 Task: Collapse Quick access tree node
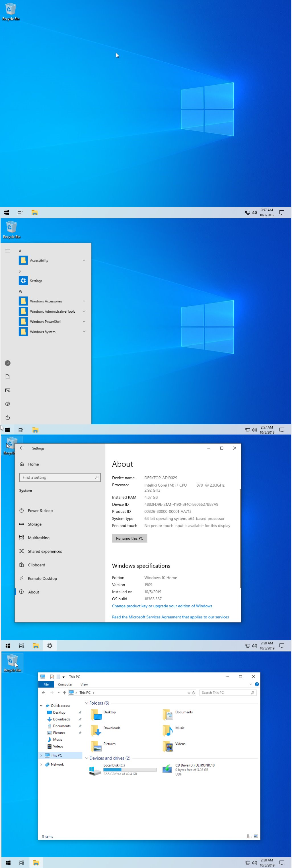point(41,706)
